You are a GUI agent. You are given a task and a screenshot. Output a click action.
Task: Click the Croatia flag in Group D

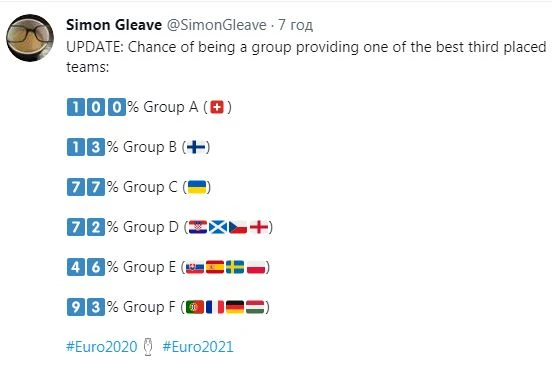pos(198,227)
